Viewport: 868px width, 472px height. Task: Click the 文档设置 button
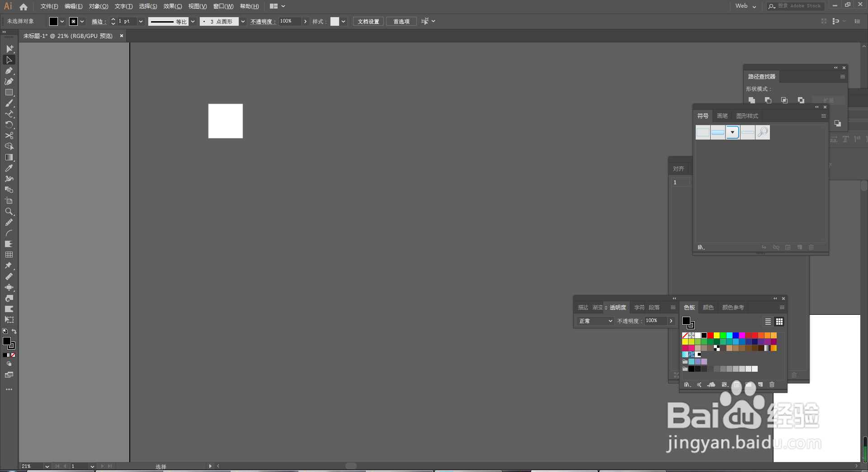[x=368, y=21]
